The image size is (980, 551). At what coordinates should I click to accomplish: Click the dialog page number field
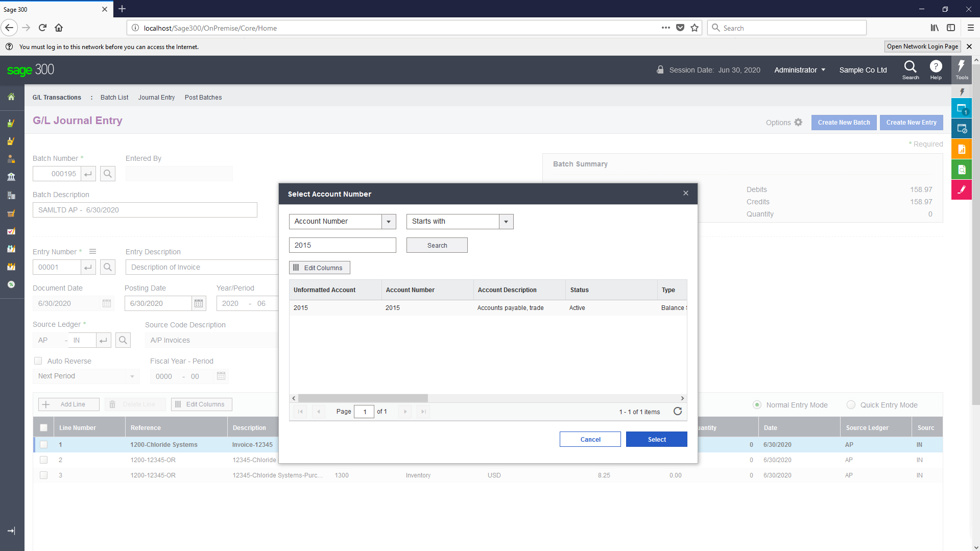click(365, 412)
